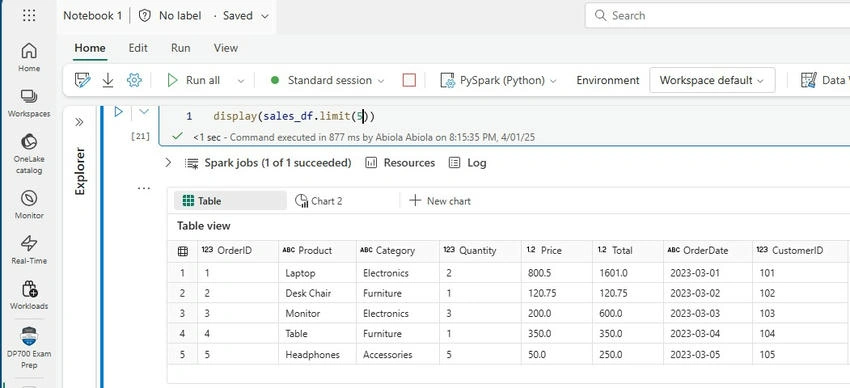Click the notebook edit/comment toolbar icon
This screenshot has height=388, width=850.
[x=82, y=80]
